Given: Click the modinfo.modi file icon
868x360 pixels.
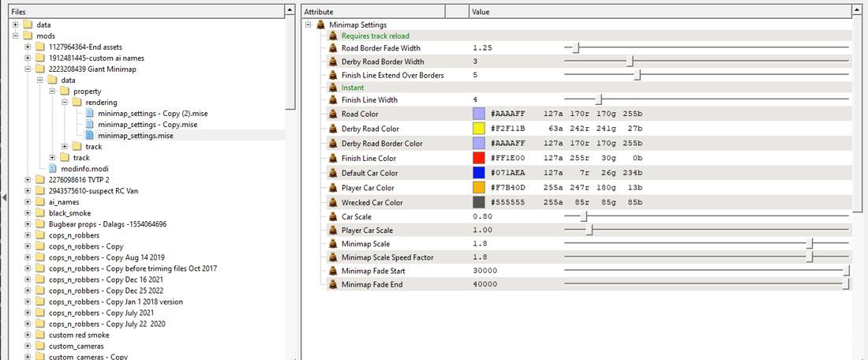Looking at the screenshot, I should pyautogui.click(x=54, y=169).
